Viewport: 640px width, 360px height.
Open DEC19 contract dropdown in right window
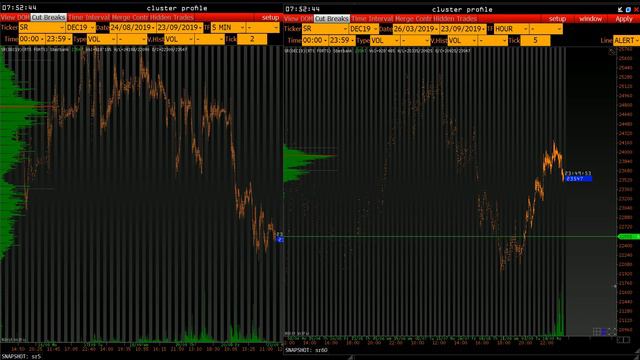[x=364, y=29]
